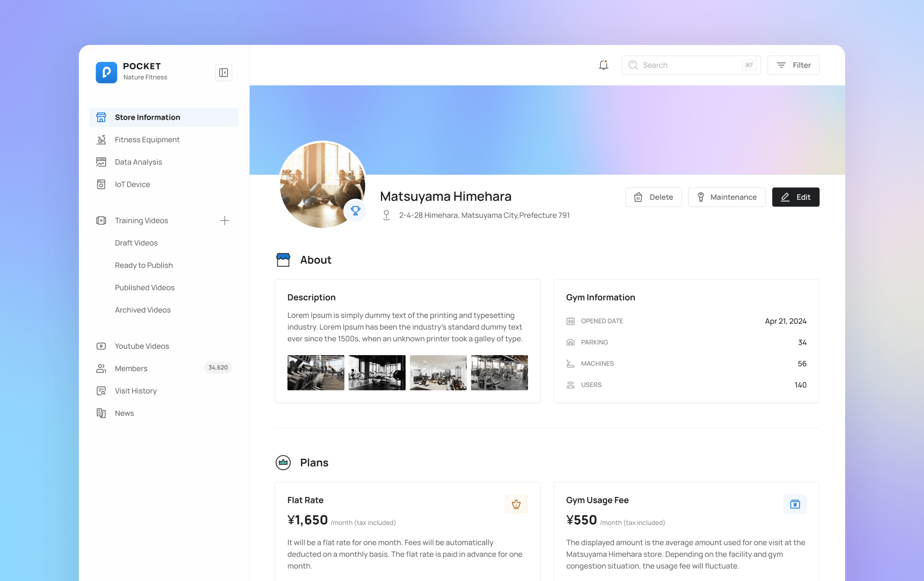Click the Matsuyama Himehara store title

coord(445,196)
